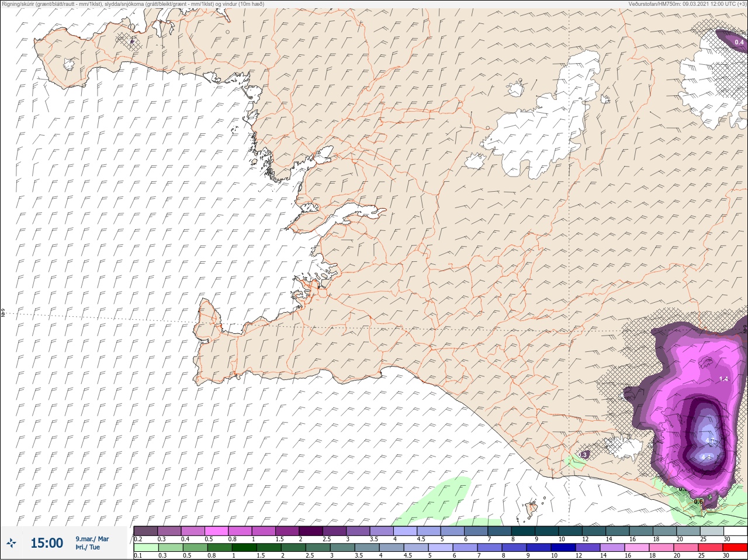
Task: Click the small white glacier on the northwest peninsula tip
Action: [69, 64]
